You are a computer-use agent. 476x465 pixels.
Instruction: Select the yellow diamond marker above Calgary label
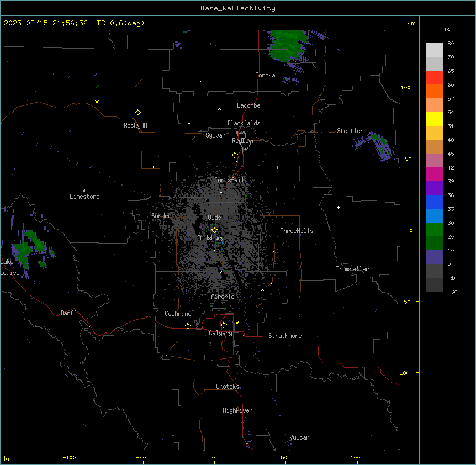click(x=224, y=325)
